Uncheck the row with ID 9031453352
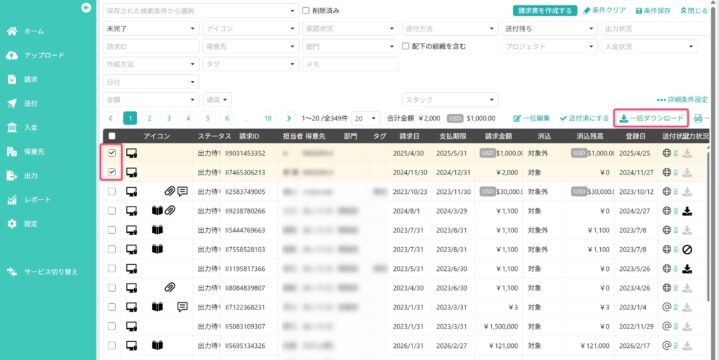The height and width of the screenshot is (360, 720). pyautogui.click(x=112, y=153)
